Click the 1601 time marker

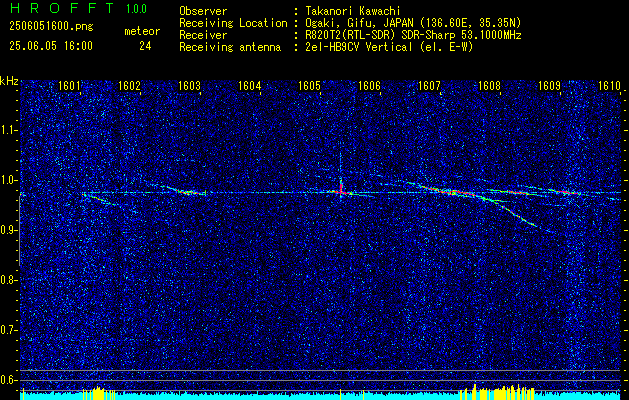click(x=69, y=86)
